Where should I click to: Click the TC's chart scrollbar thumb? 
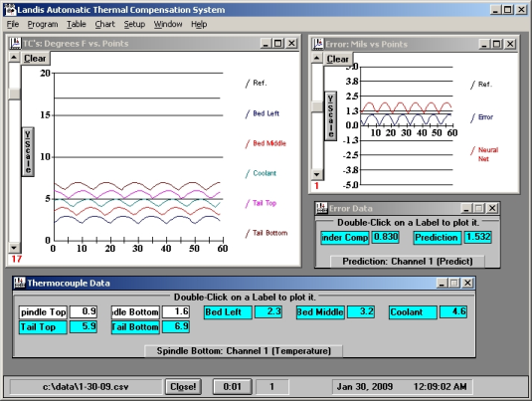pos(14,95)
